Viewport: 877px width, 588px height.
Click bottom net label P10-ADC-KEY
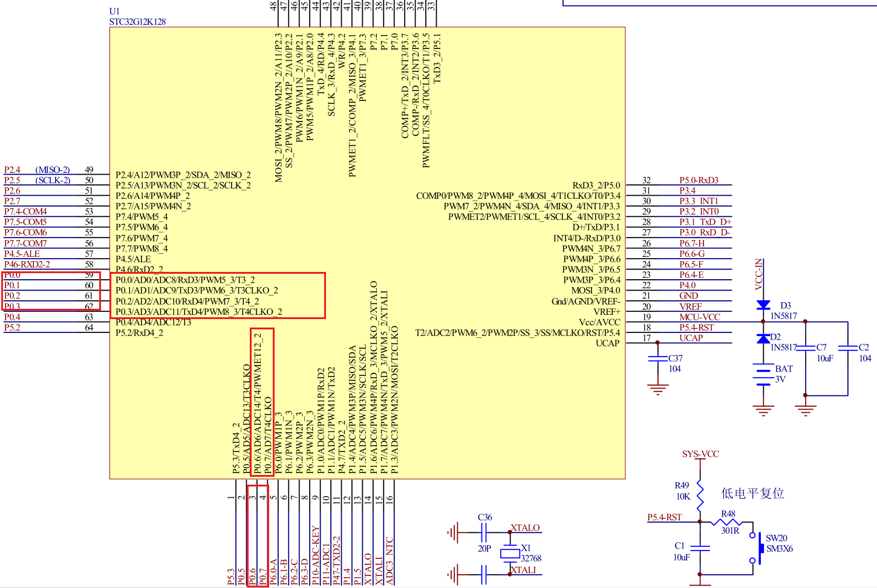coord(315,555)
